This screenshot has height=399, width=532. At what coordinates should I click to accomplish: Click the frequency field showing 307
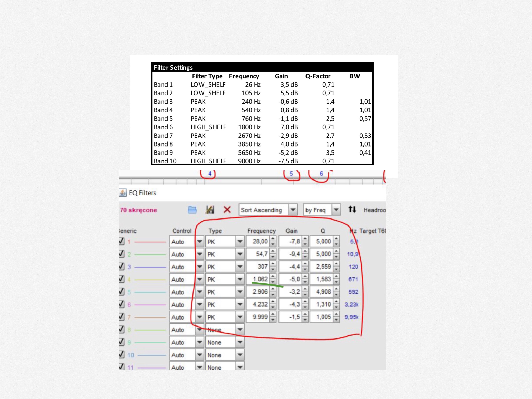258,267
